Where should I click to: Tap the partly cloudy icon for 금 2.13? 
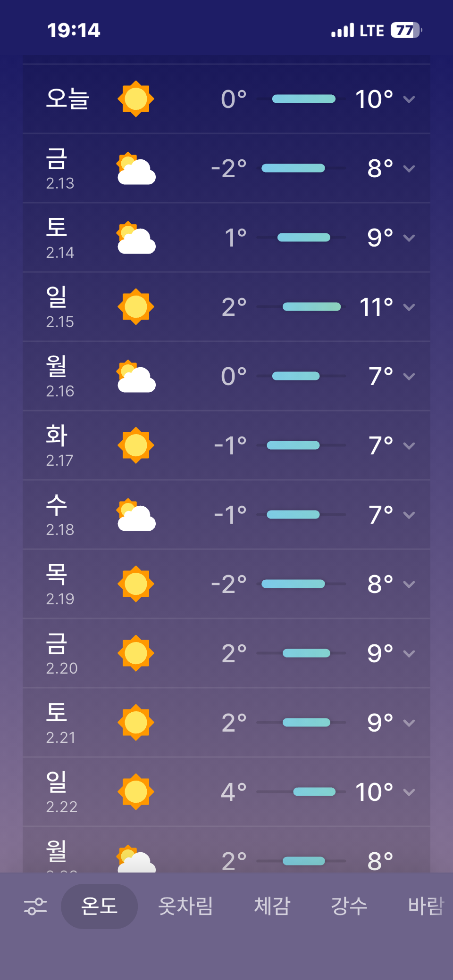click(x=136, y=169)
